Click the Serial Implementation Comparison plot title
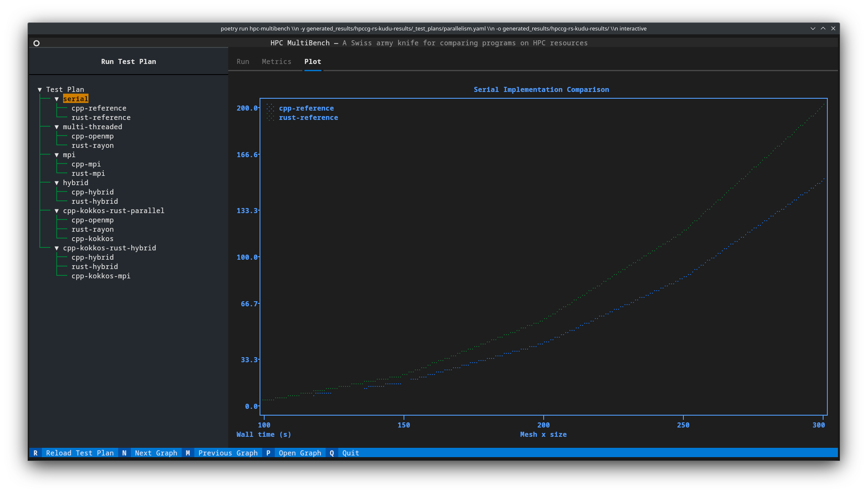 [x=542, y=90]
